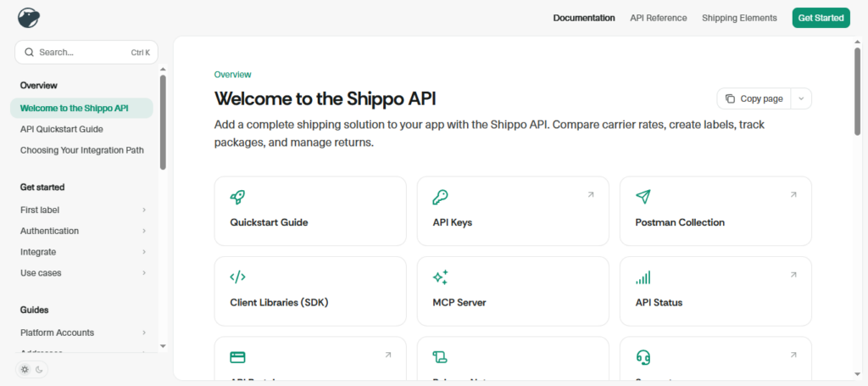Switch to dark mode moon icon
This screenshot has height=386, width=868.
coord(39,369)
